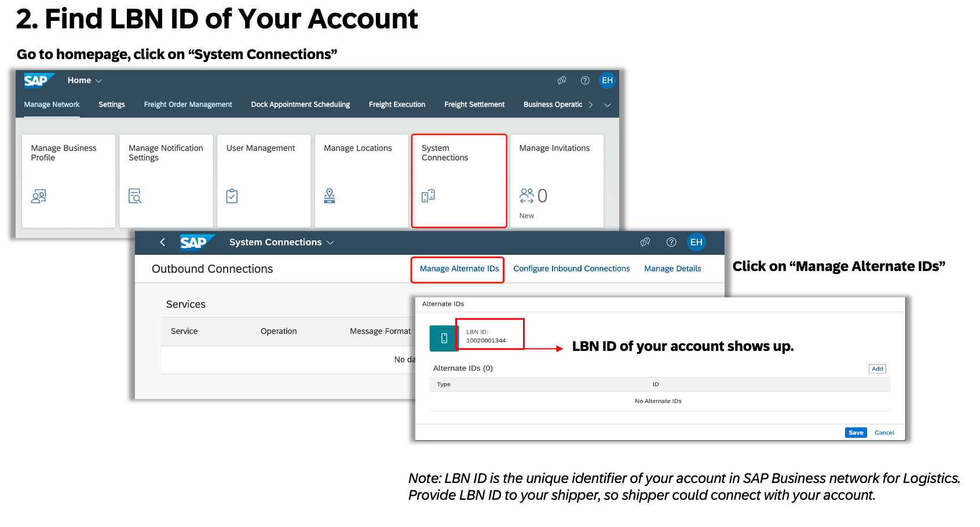Open Freight Order Management tab
This screenshot has width=980, height=527.
(188, 104)
